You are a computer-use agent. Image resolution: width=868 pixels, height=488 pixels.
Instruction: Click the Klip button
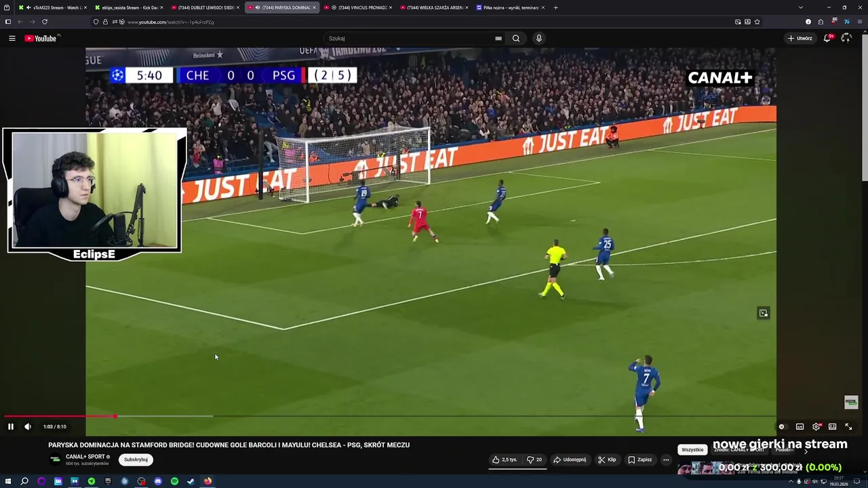point(607,460)
